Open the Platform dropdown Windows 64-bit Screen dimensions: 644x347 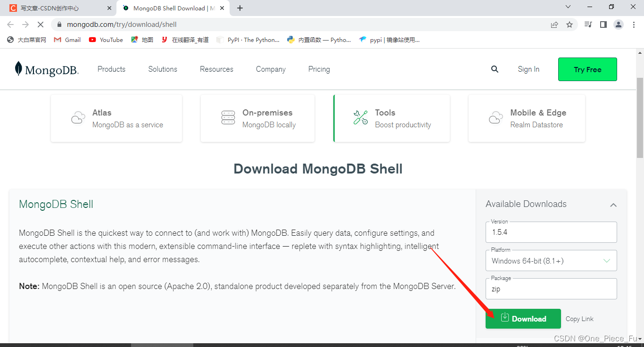pos(551,261)
